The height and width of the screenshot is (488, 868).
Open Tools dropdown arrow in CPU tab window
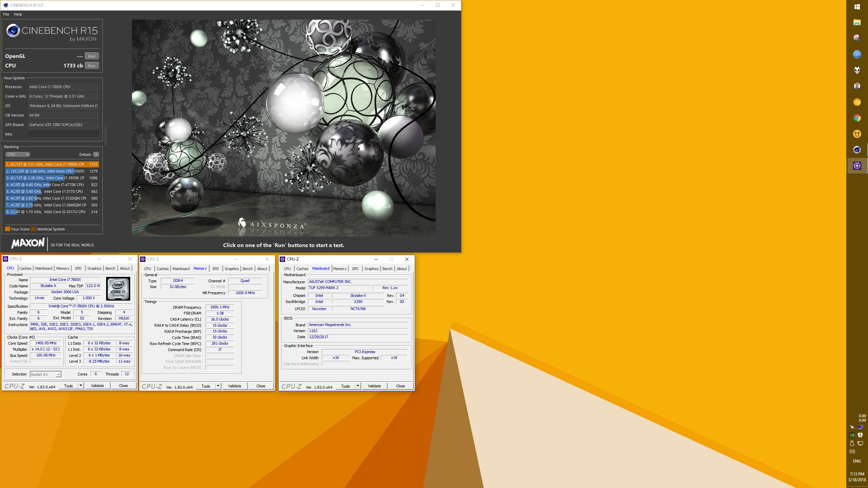click(x=81, y=386)
